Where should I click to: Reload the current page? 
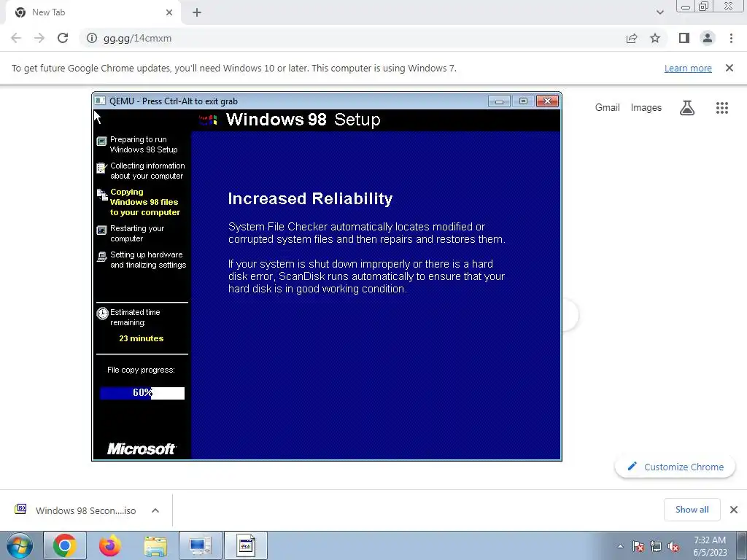click(x=63, y=38)
